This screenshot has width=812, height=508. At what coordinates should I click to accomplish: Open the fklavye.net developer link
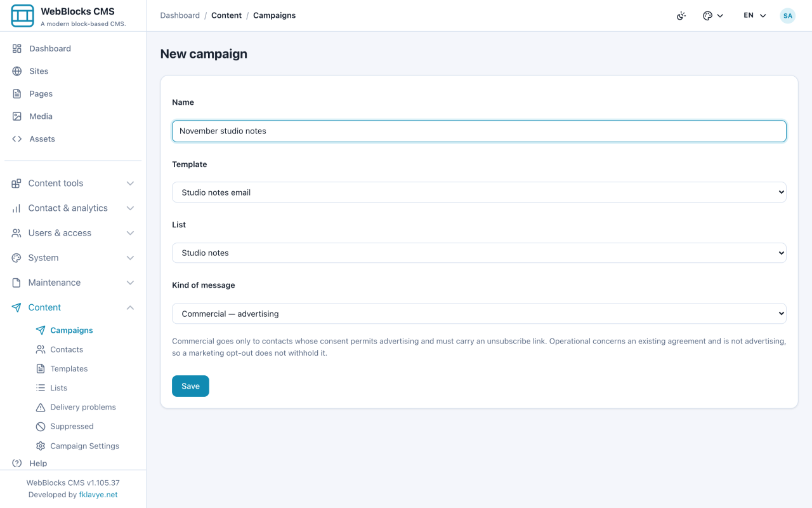pos(98,495)
